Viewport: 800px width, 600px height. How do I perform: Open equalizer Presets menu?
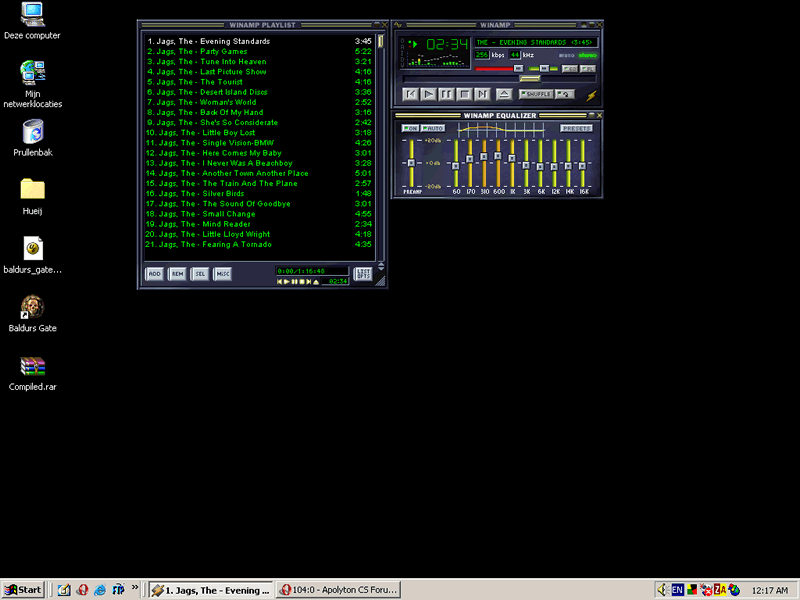pyautogui.click(x=576, y=128)
